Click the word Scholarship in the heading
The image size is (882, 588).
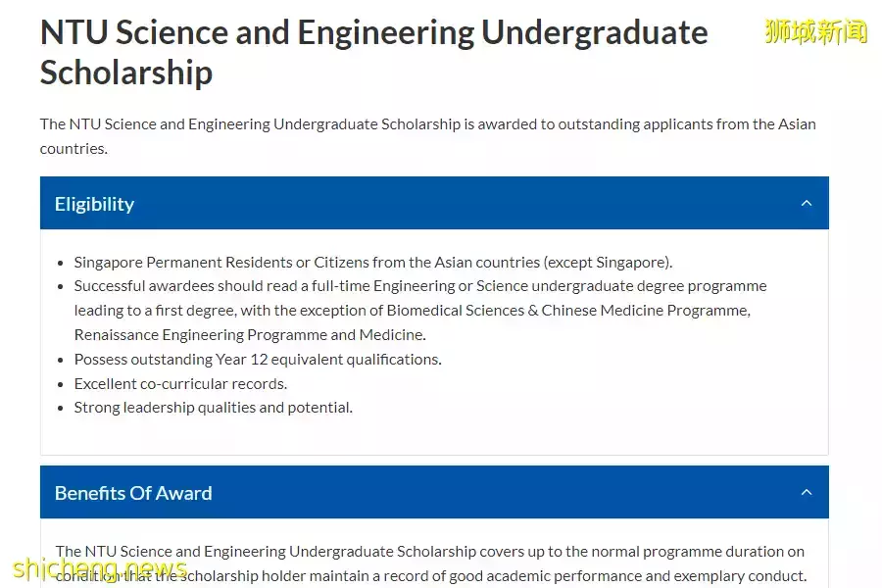[x=125, y=73]
